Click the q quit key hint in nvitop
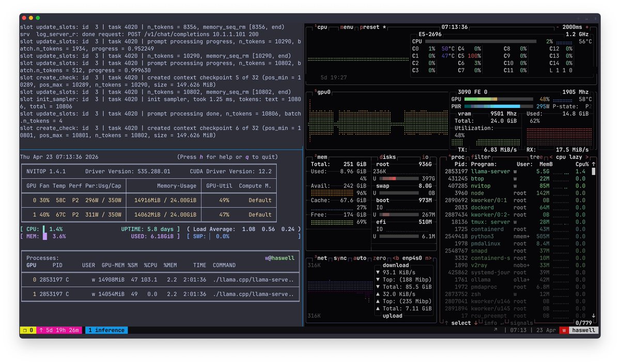This screenshot has height=364, width=620. tap(247, 157)
